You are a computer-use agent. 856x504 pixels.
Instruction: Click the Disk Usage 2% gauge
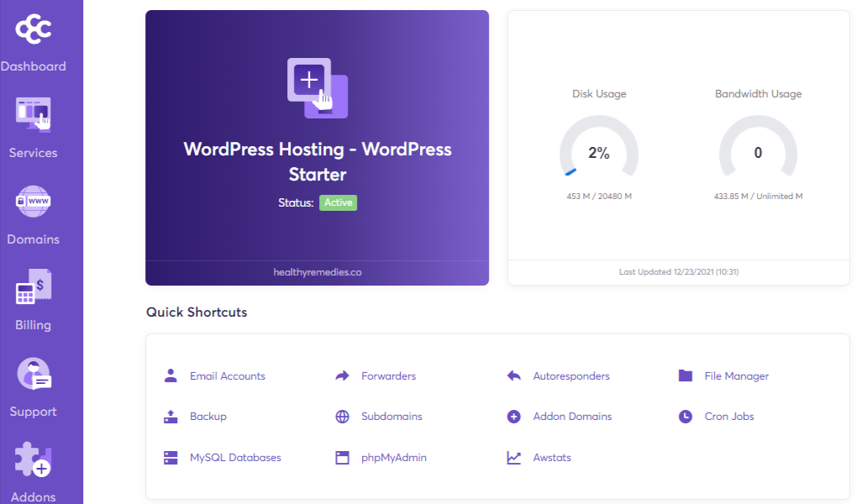click(599, 146)
